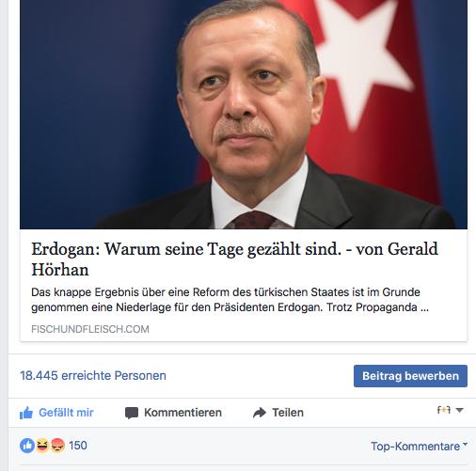Click the page identity switcher icon
Image resolution: width=476 pixels, height=471 pixels.
(444, 410)
